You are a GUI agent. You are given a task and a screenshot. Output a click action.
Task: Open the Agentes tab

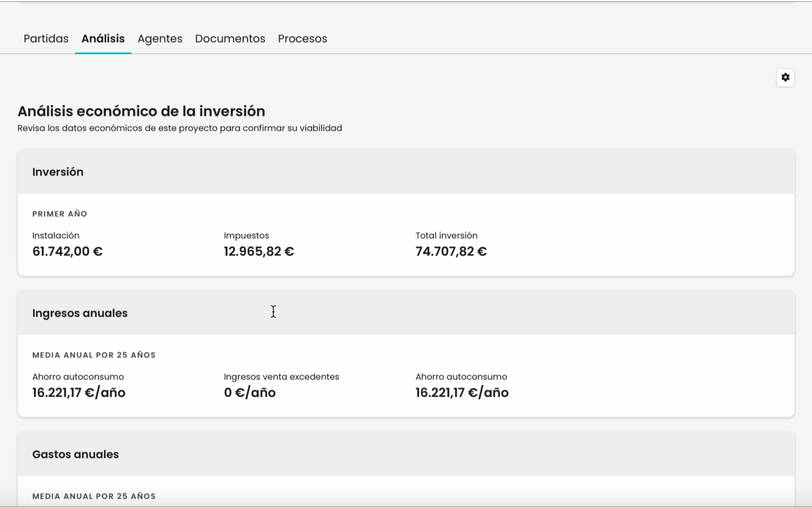point(160,39)
